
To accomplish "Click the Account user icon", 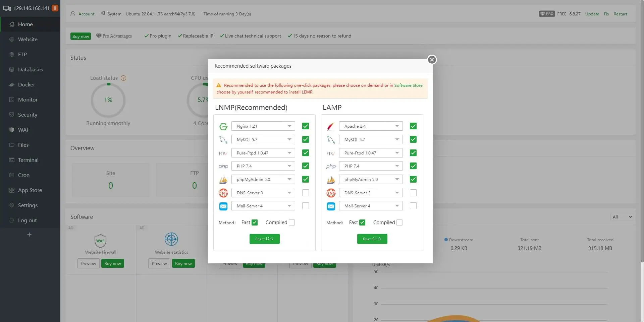I will click(73, 14).
